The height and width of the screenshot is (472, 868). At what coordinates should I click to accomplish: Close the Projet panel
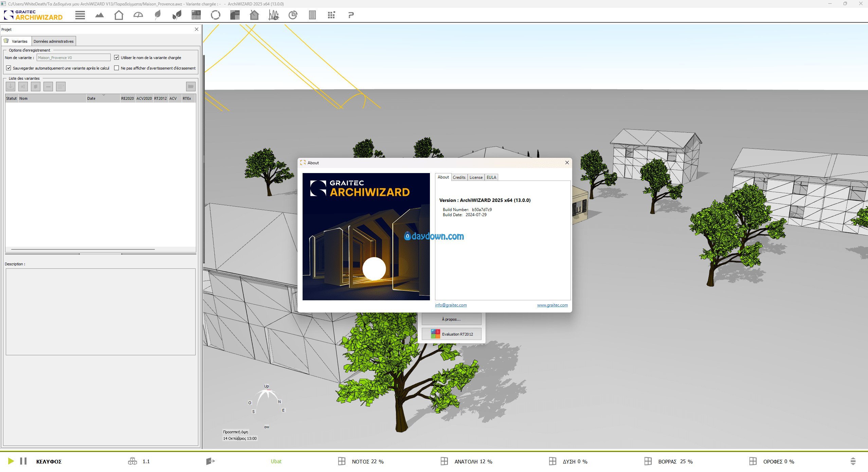coord(197,29)
